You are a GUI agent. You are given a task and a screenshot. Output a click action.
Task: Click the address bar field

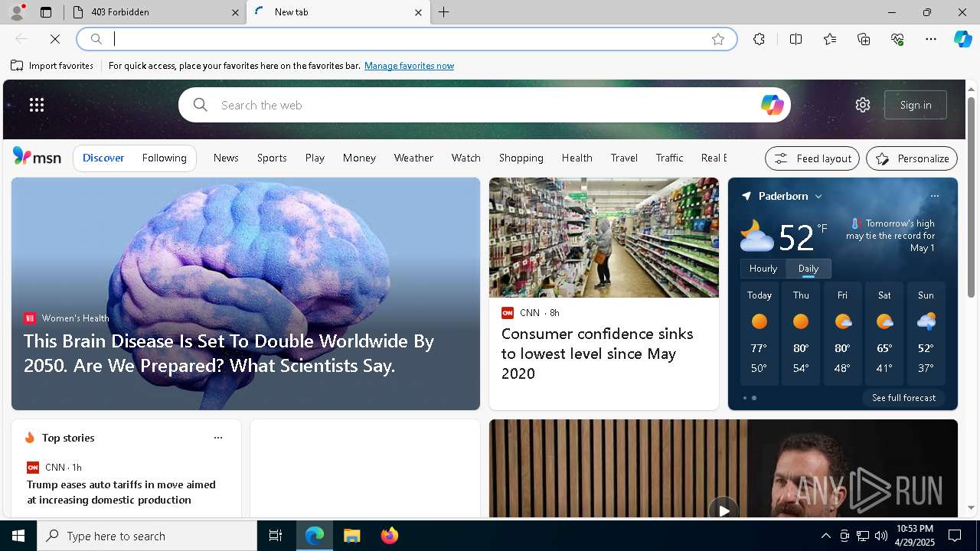coord(406,39)
